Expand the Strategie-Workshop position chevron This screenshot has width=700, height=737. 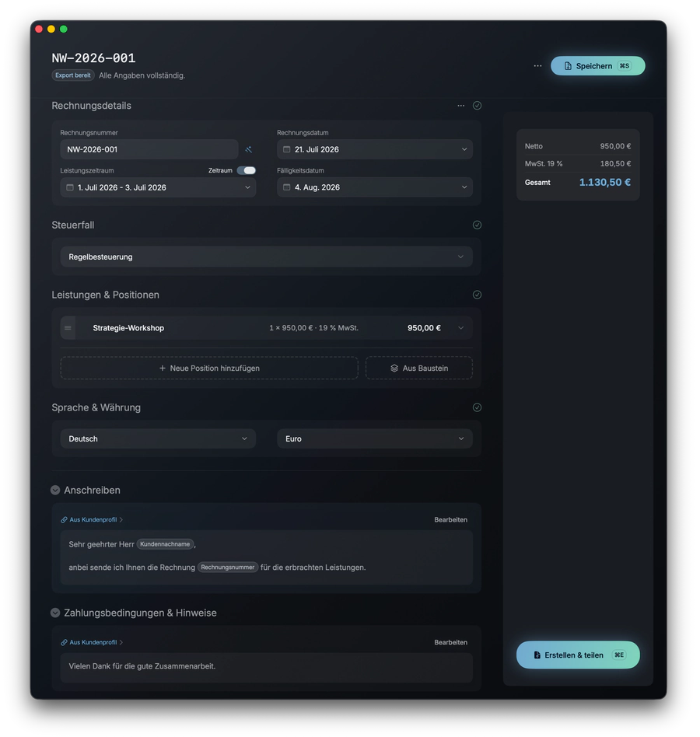[x=460, y=328]
